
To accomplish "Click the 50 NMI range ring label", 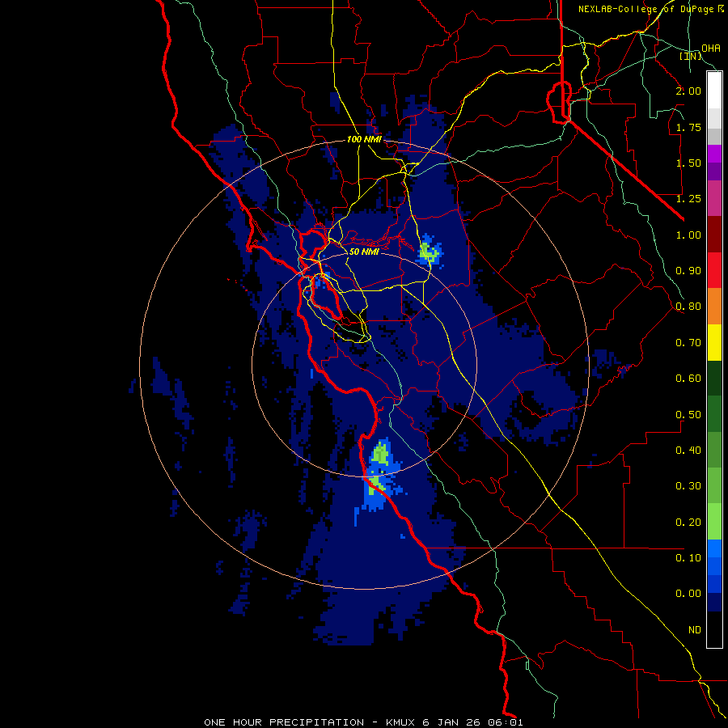I will pyautogui.click(x=364, y=252).
